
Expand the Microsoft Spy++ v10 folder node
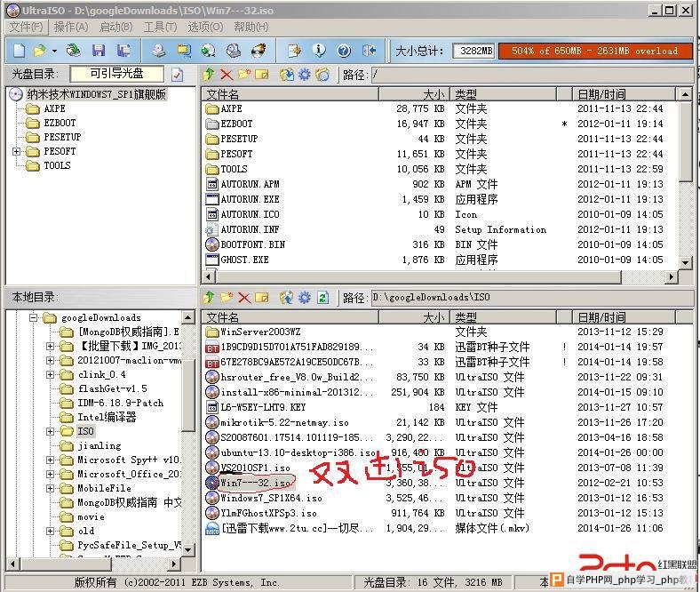50,460
